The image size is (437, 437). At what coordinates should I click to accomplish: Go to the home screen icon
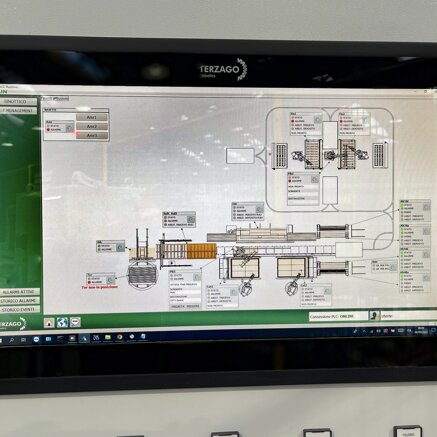point(49,323)
